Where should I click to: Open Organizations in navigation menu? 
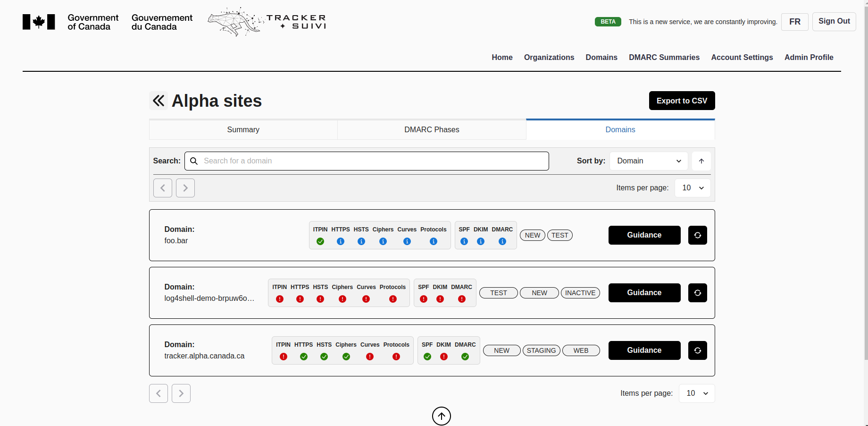click(549, 57)
